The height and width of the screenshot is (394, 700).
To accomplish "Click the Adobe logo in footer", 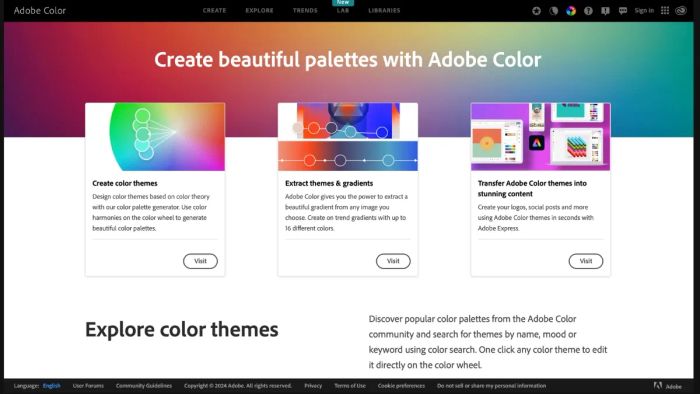I will pos(668,386).
